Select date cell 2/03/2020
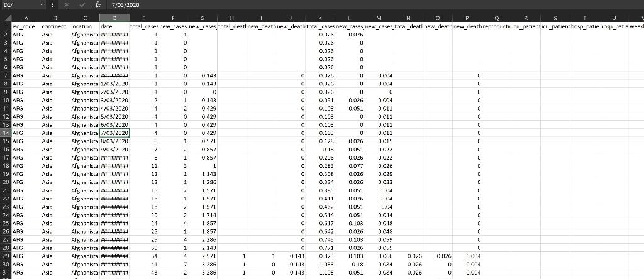 coord(114,92)
